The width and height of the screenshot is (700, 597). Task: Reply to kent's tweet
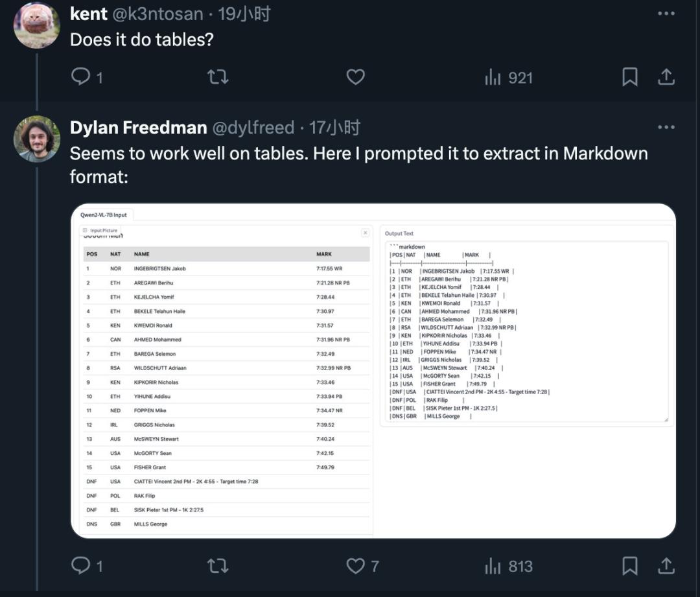click(87, 77)
